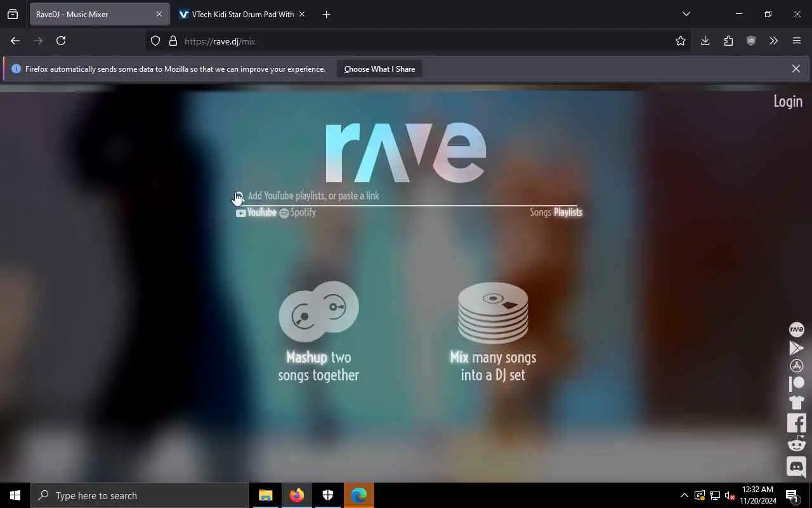Select Spotify as the search source
The width and height of the screenshot is (812, 508).
(x=298, y=213)
